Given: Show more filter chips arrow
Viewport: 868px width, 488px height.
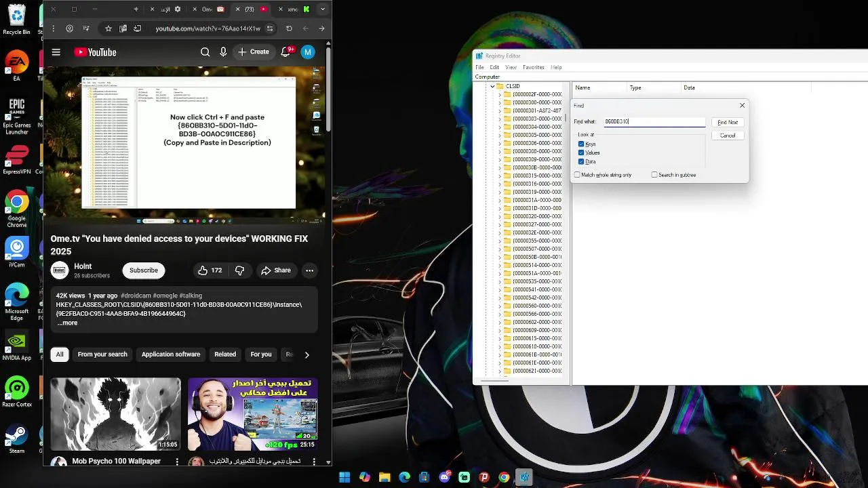Looking at the screenshot, I should (x=307, y=354).
